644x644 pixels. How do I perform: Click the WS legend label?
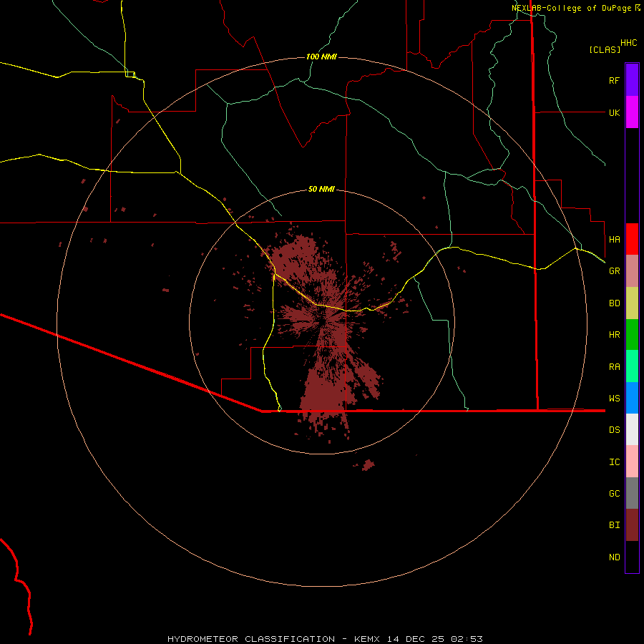click(614, 398)
